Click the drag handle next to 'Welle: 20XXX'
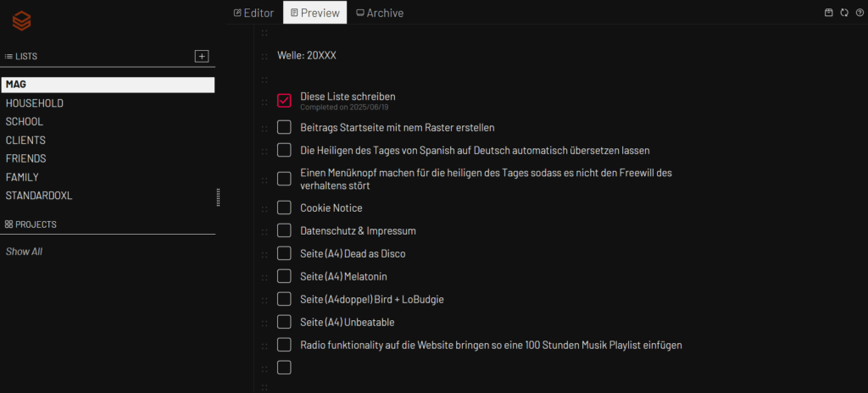Image resolution: width=868 pixels, height=393 pixels. pos(264,56)
